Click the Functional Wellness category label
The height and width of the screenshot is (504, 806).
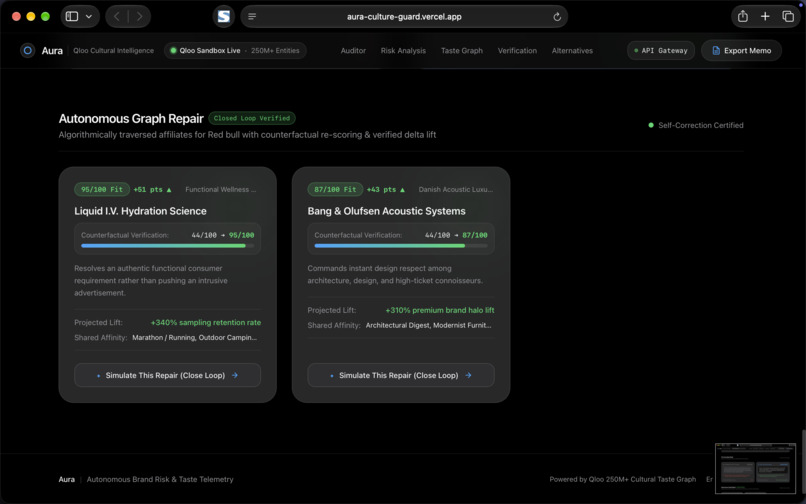point(221,189)
